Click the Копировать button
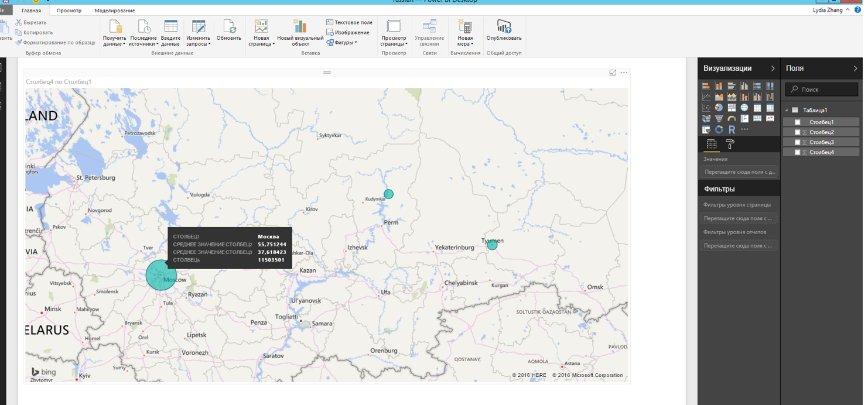This screenshot has height=405, width=868. point(34,32)
